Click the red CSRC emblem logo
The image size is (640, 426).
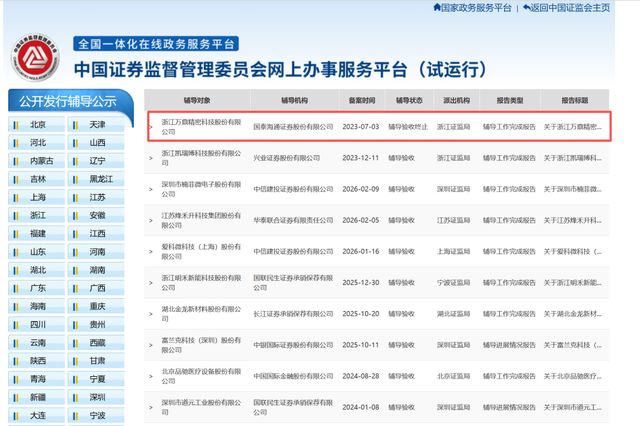pyautogui.click(x=35, y=58)
